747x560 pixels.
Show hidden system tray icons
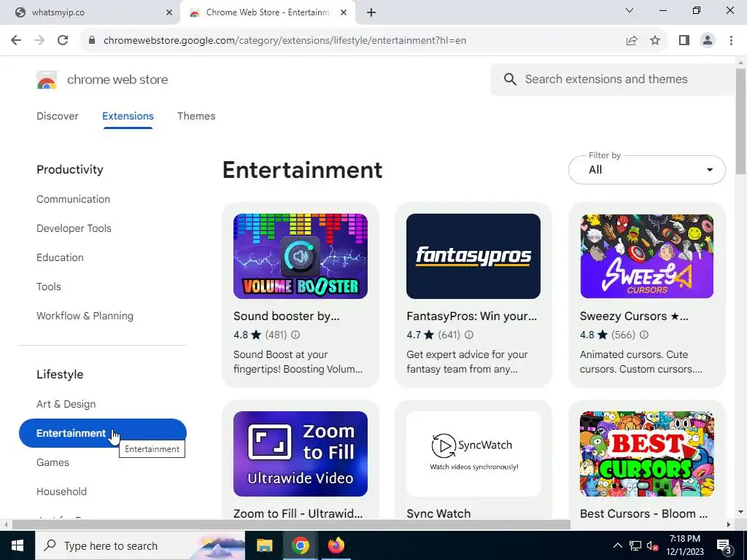click(x=617, y=545)
